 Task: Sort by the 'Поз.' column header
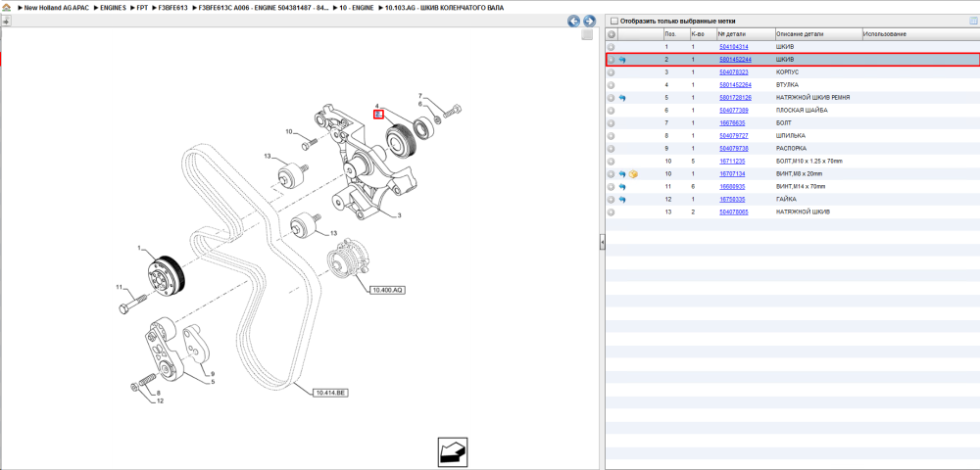pos(676,33)
